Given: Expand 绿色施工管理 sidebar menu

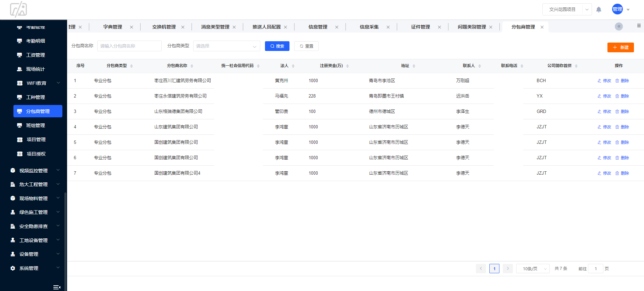Looking at the screenshot, I should 58,212.
